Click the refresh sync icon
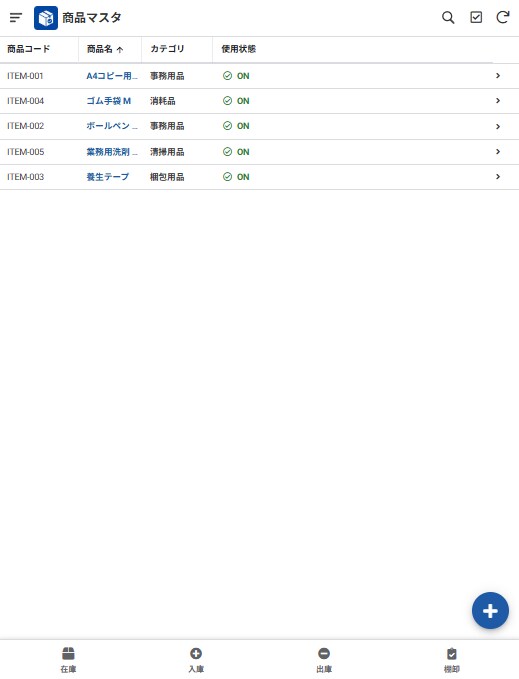This screenshot has width=519, height=679. [x=503, y=17]
